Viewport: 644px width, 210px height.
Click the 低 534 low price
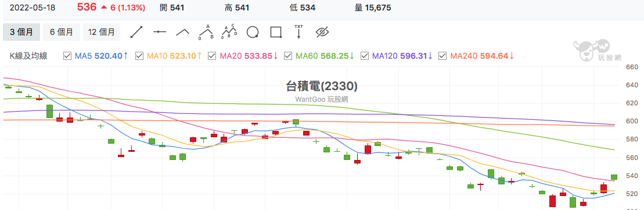pos(303,8)
